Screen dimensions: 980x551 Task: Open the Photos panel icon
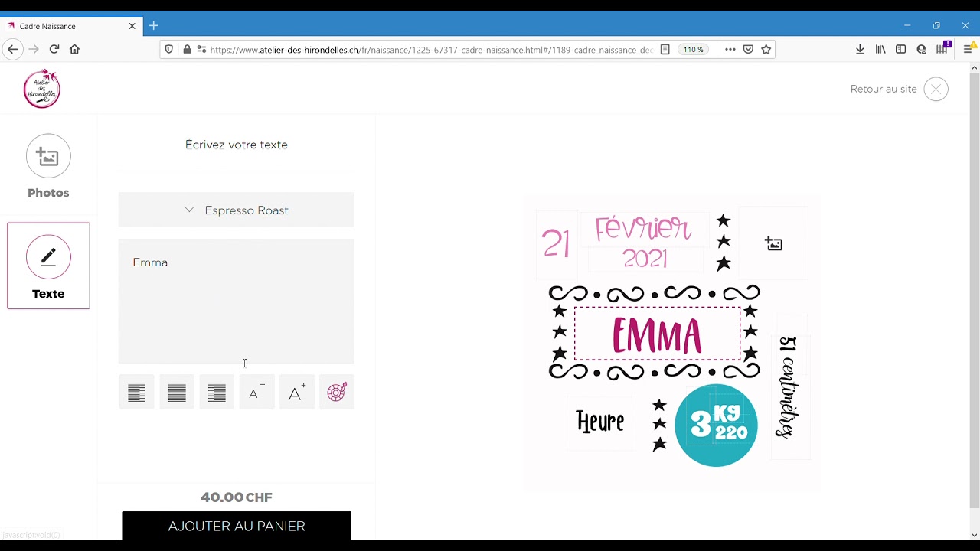pyautogui.click(x=48, y=156)
